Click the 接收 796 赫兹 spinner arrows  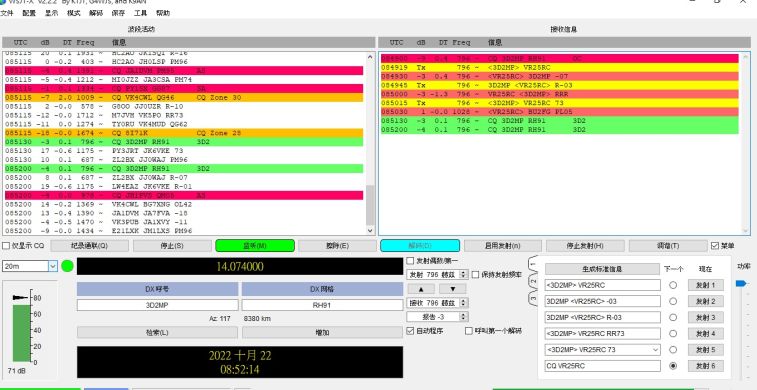463,303
